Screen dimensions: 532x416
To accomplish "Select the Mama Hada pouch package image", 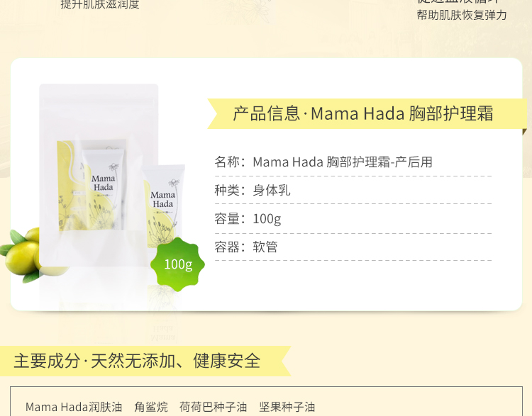I will (x=99, y=175).
